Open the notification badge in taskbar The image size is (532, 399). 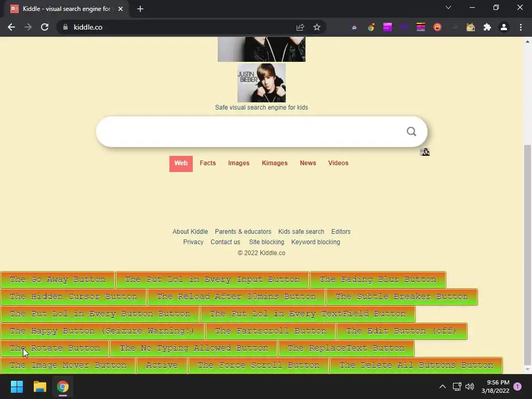pos(517,387)
